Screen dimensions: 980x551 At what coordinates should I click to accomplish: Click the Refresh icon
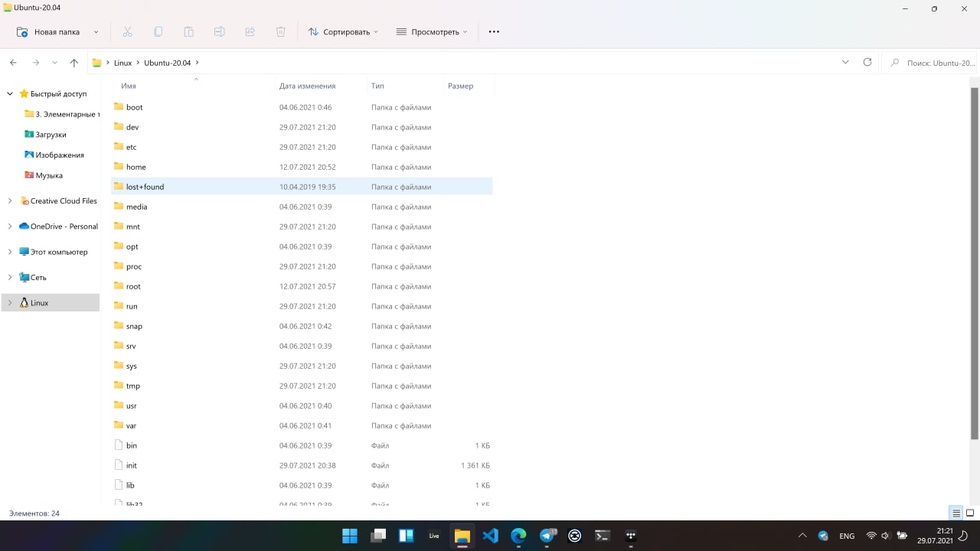pos(867,62)
